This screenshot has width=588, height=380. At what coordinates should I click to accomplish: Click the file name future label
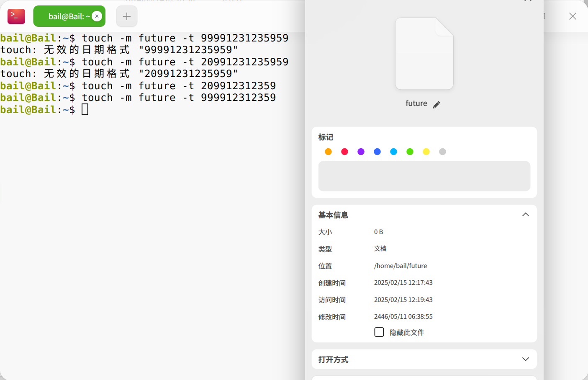[416, 103]
